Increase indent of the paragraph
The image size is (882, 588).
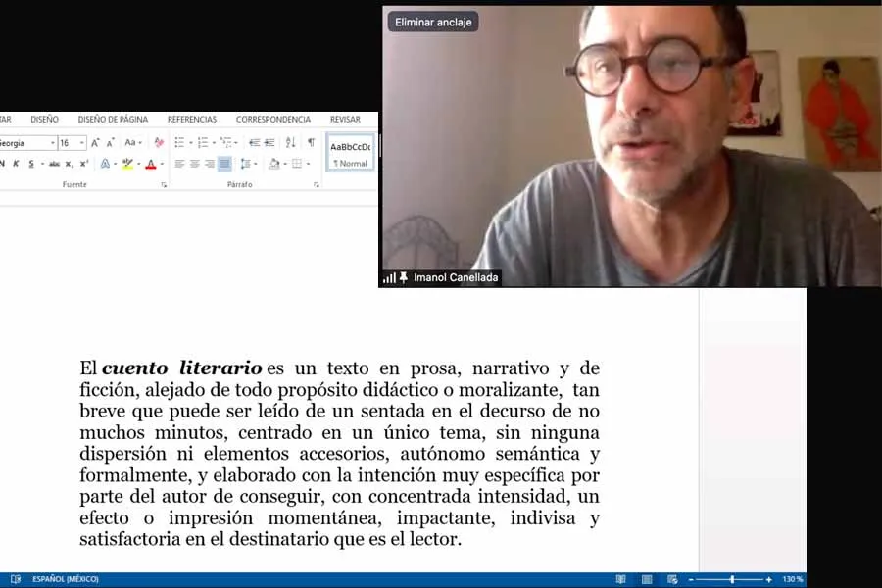pyautogui.click(x=269, y=140)
